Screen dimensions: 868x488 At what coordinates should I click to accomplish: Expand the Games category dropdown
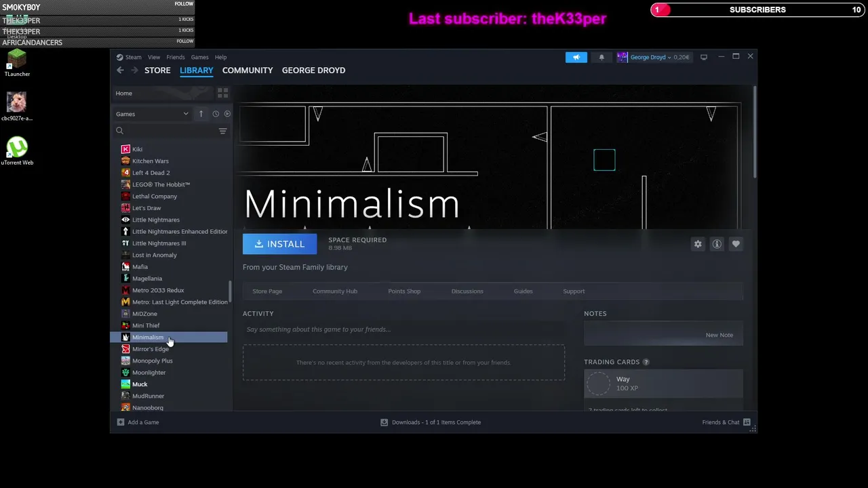click(x=152, y=114)
